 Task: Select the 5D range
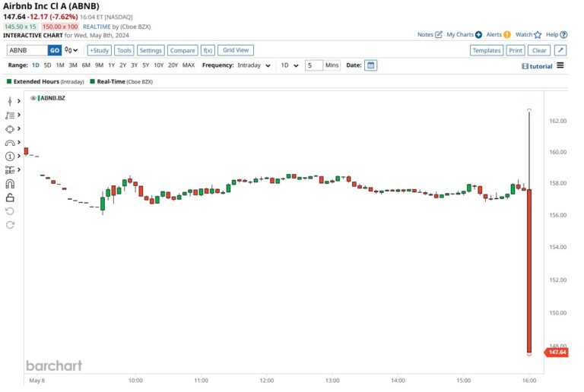[x=47, y=65]
